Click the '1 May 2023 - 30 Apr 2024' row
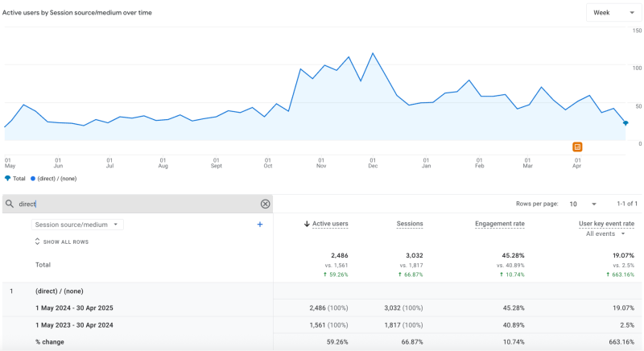This screenshot has height=351, width=644. coord(323,325)
